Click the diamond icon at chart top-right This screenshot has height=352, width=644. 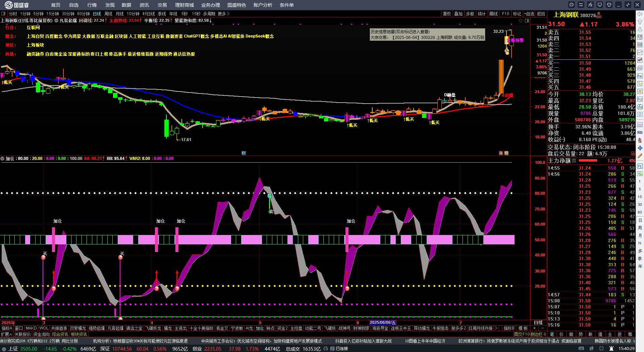[521, 20]
